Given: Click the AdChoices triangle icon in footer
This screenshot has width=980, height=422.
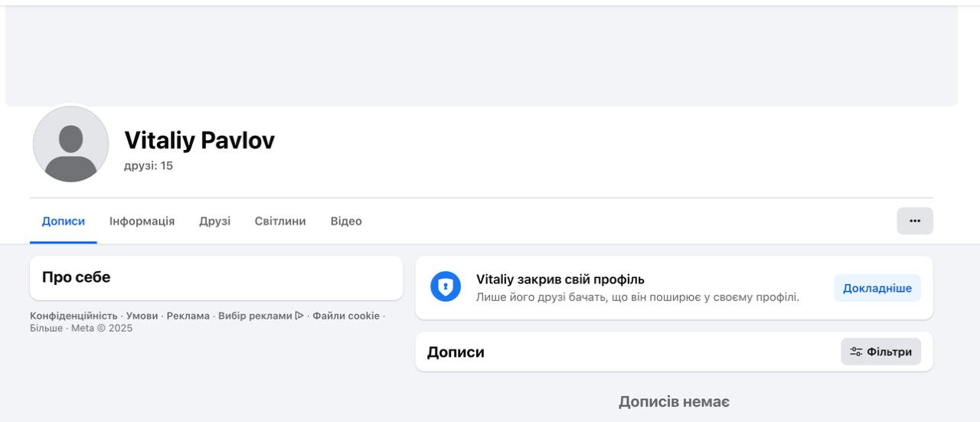Looking at the screenshot, I should pos(299,316).
